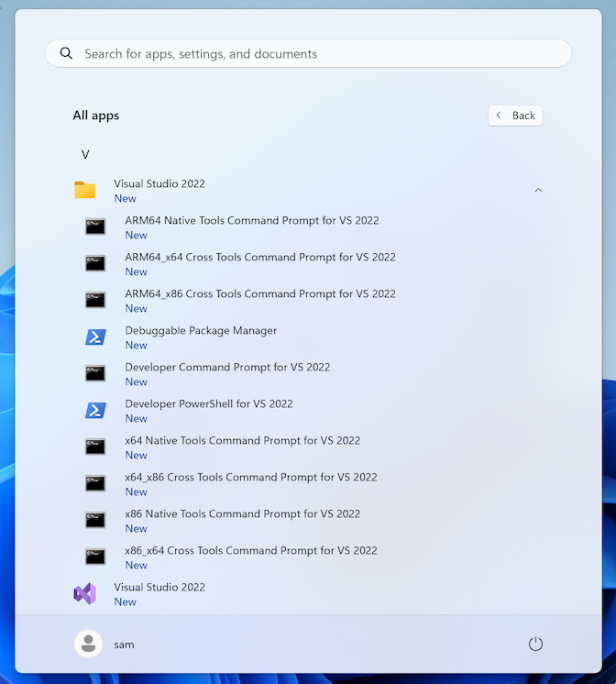The height and width of the screenshot is (684, 616).
Task: Launch x64_x86 Cross Tools Command Prompt for VS 2022
Action: tap(251, 477)
